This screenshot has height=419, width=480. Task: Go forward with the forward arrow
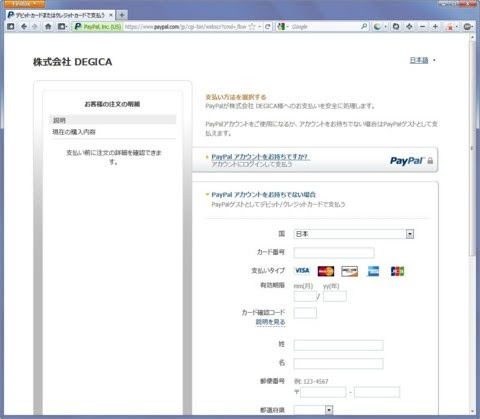(35, 26)
